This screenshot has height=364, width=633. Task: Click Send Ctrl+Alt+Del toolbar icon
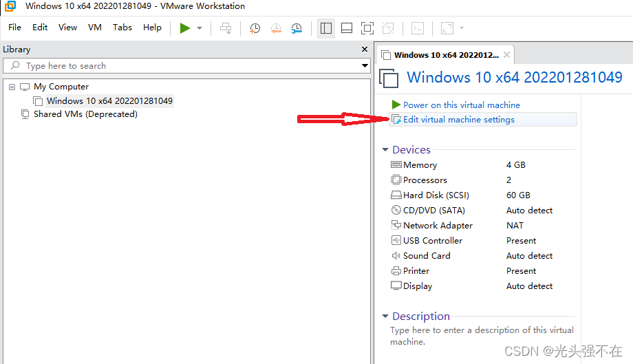point(226,28)
